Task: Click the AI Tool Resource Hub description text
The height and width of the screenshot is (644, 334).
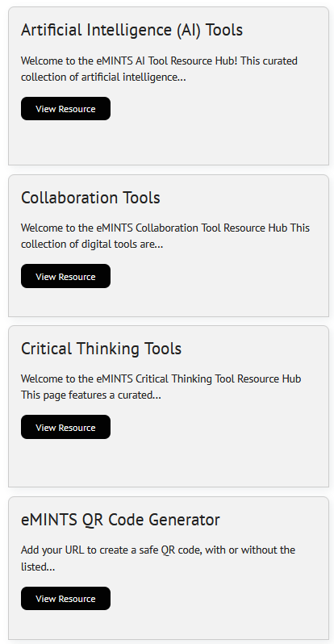Action: 160,69
